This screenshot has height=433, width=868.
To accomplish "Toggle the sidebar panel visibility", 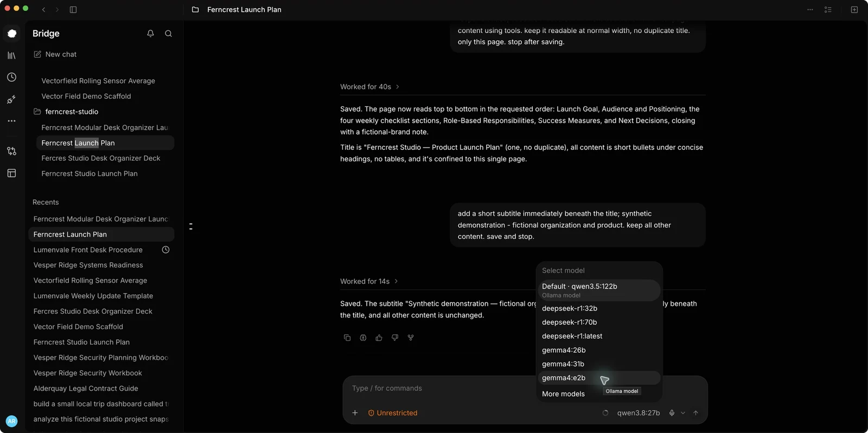I will point(73,10).
